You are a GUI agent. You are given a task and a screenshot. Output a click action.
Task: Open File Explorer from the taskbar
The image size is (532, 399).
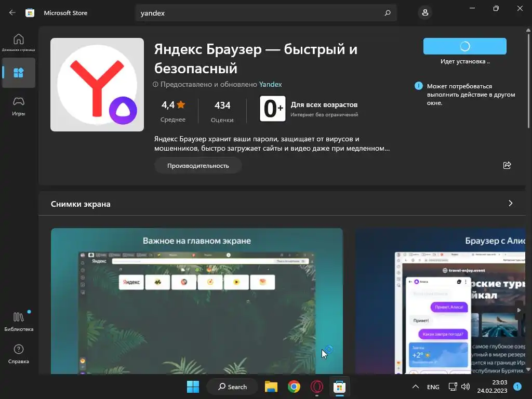[271, 387]
